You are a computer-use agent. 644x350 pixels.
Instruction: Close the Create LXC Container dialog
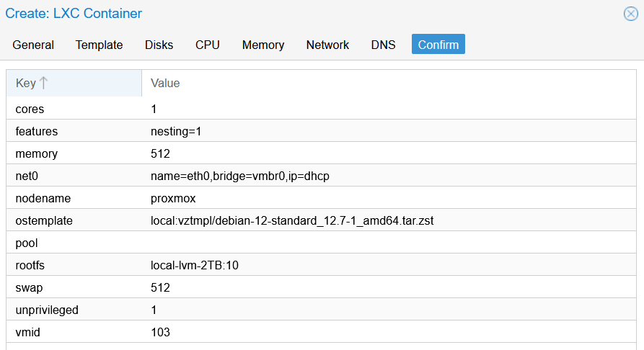tap(630, 14)
